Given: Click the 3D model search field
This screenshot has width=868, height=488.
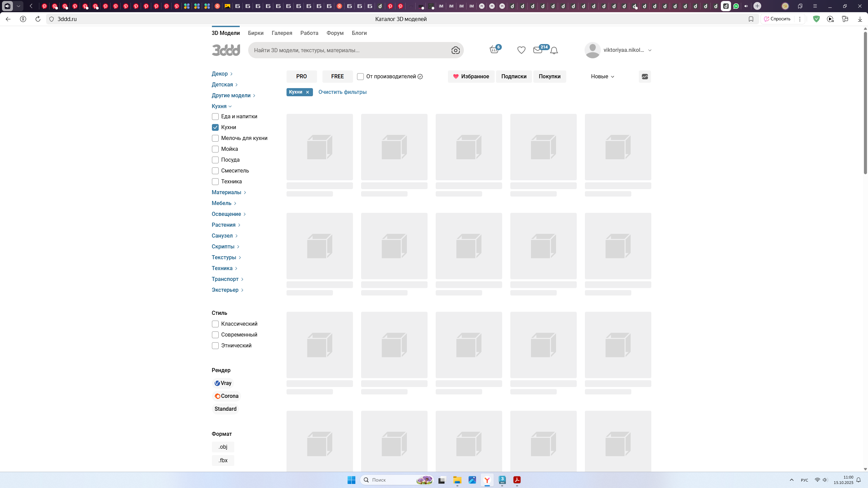Looking at the screenshot, I should coord(349,50).
